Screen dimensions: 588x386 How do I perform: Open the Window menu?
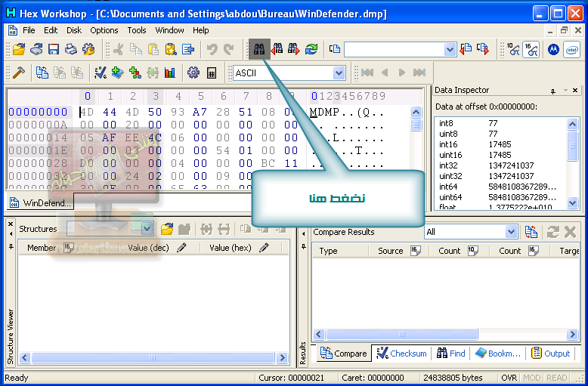pyautogui.click(x=169, y=30)
